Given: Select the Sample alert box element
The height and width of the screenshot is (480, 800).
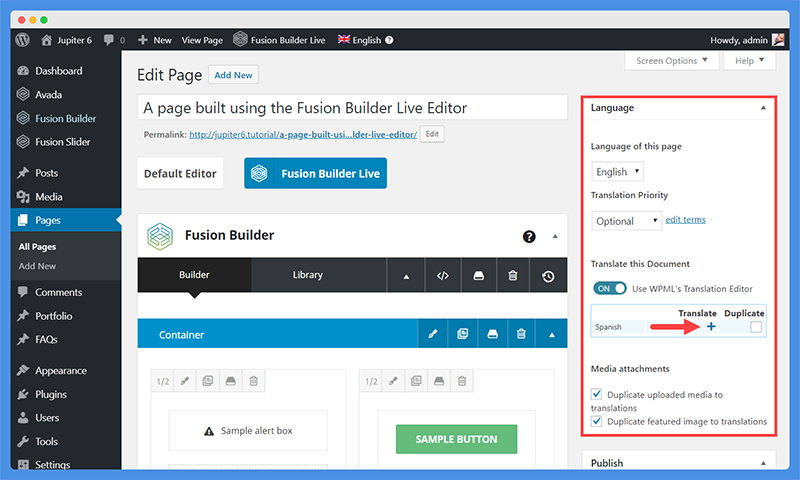Looking at the screenshot, I should [x=248, y=431].
